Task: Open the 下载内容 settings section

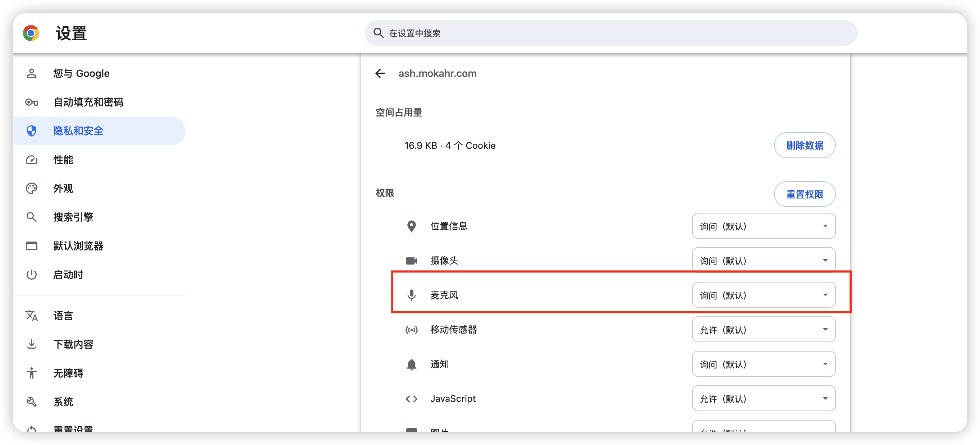Action: [73, 345]
